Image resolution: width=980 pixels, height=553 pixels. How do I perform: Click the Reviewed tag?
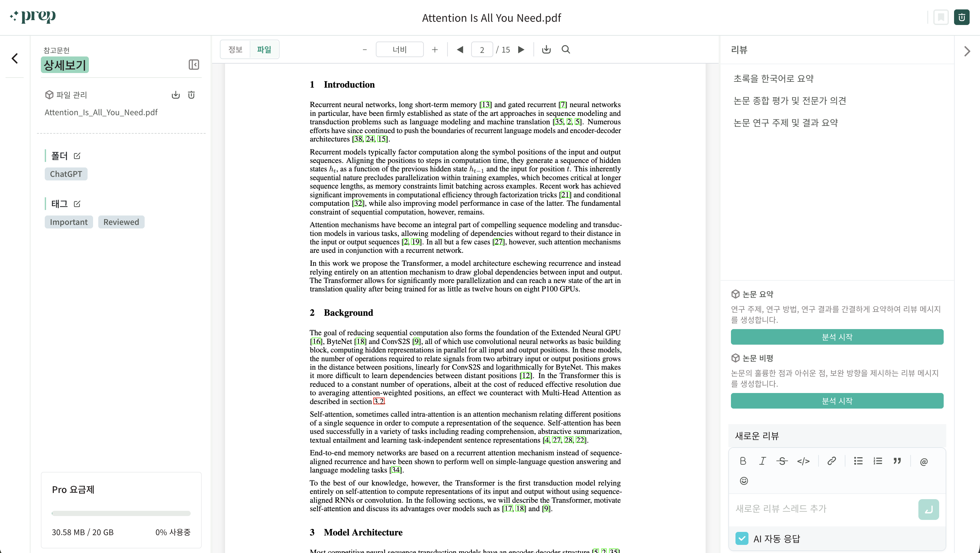(121, 222)
